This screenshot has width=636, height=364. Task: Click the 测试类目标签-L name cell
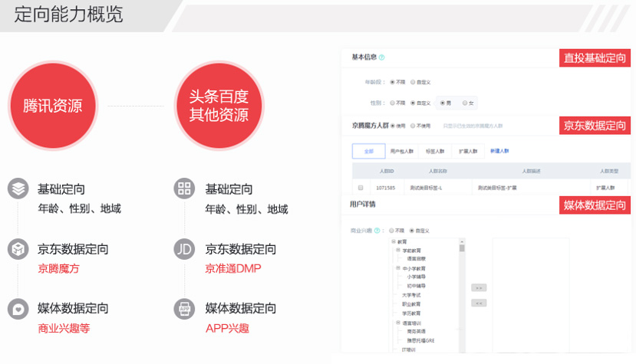[x=426, y=188]
